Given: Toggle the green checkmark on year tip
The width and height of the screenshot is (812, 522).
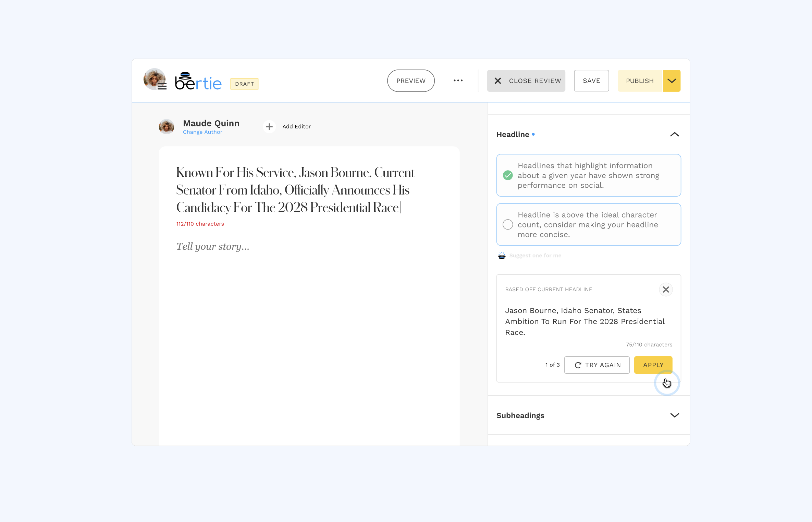Looking at the screenshot, I should 508,175.
